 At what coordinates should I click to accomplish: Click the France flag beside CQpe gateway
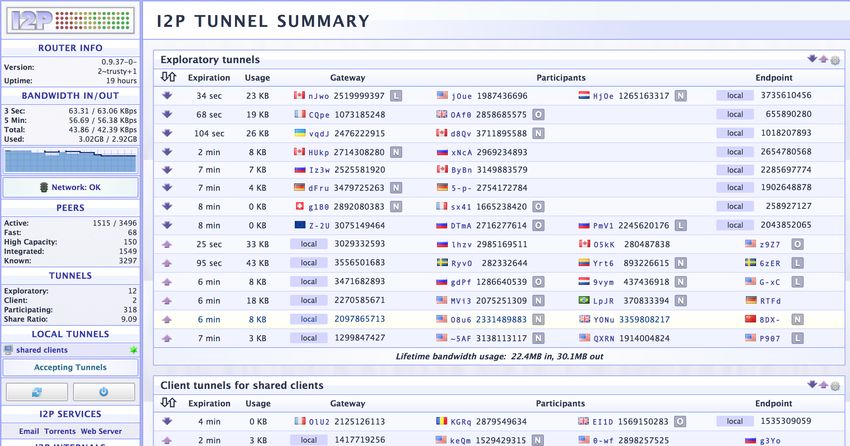pos(300,114)
